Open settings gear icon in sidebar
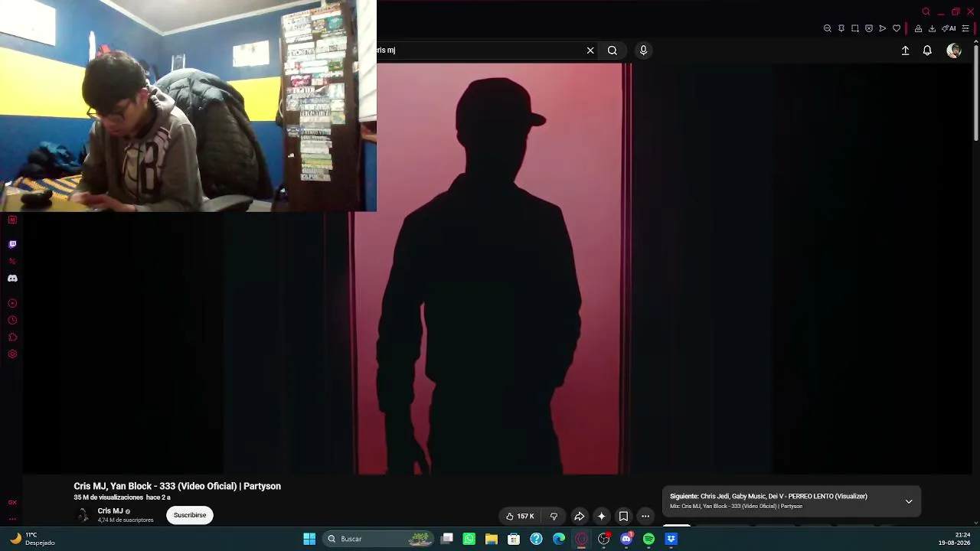 click(x=12, y=354)
